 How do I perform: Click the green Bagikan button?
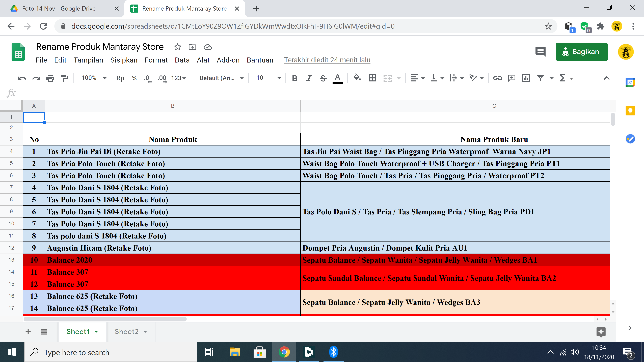[581, 52]
